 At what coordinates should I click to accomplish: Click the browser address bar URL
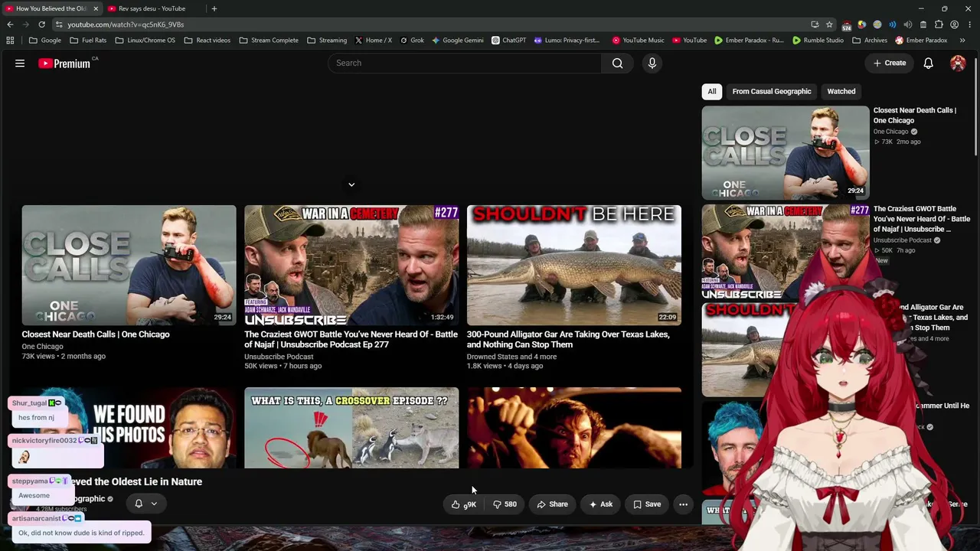[126, 24]
